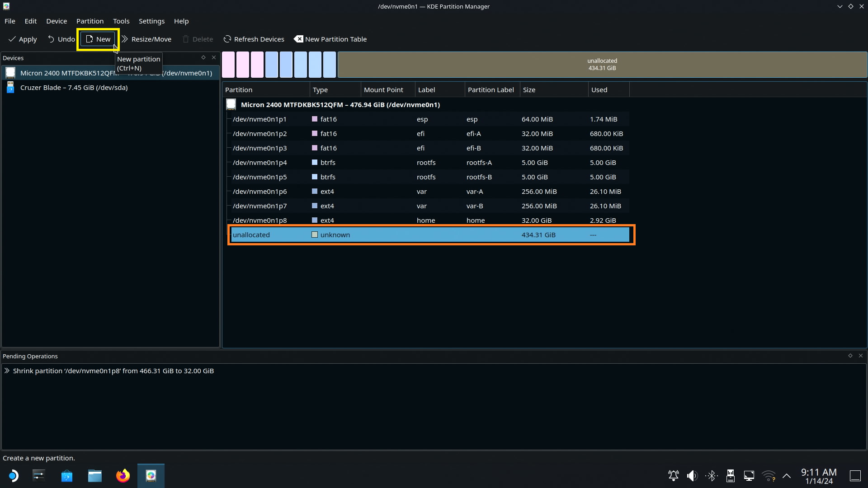868x488 pixels.
Task: Select the first pink fat16 partition block
Action: coord(228,65)
